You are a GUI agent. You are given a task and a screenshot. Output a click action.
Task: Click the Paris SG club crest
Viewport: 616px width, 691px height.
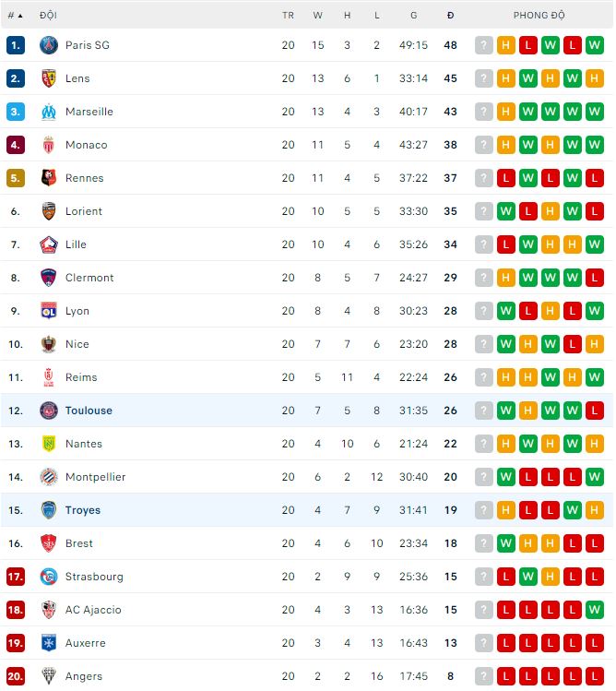(x=49, y=45)
